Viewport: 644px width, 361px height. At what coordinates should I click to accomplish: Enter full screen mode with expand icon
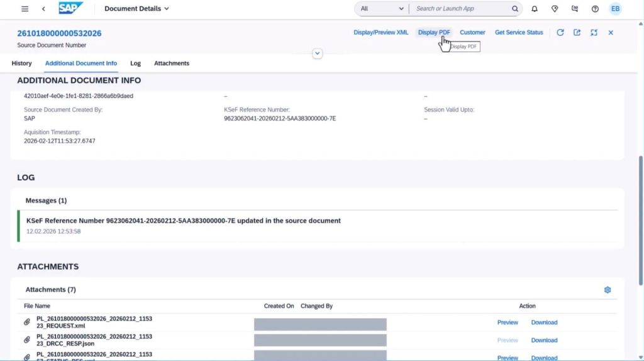click(x=594, y=33)
